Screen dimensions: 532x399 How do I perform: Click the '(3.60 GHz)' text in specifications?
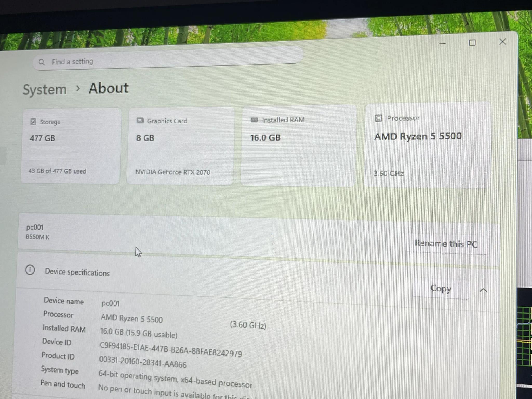coord(248,325)
